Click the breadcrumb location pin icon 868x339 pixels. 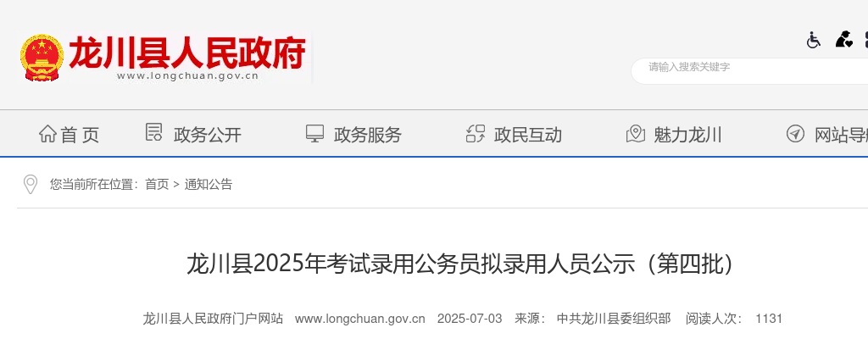pos(30,185)
